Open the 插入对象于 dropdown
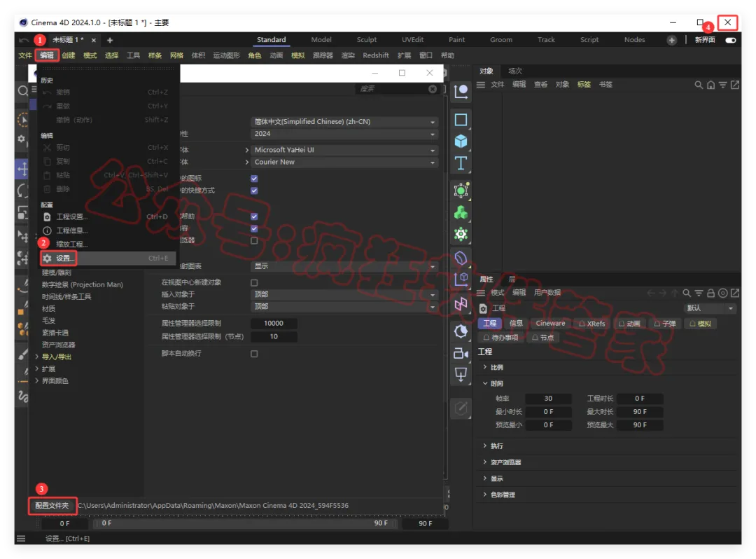This screenshot has height=559, width=756. coord(344,294)
